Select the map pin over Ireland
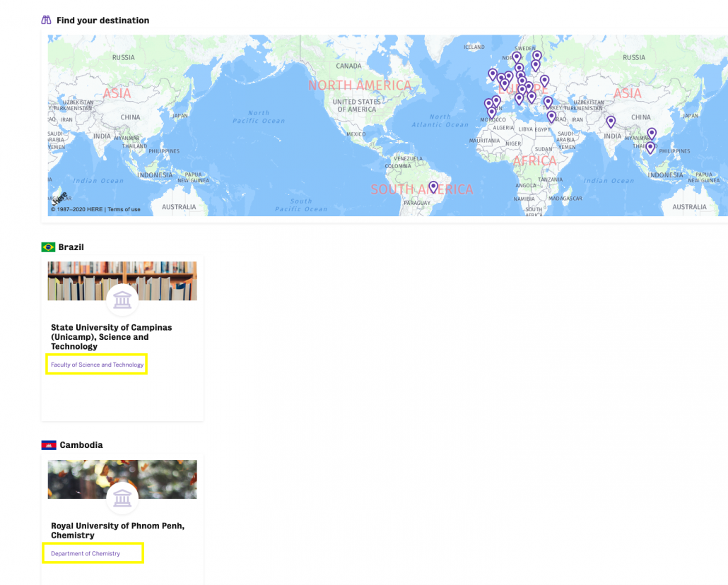Screen dimensions: 728x585 click(493, 74)
